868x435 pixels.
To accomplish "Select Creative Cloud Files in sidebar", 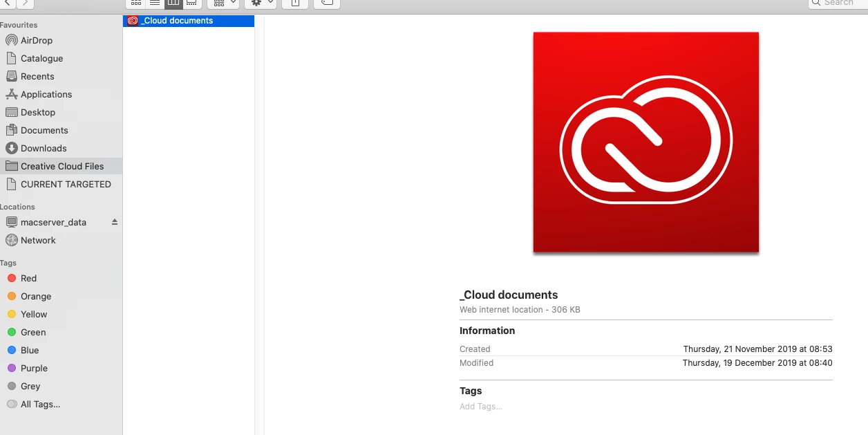I will pyautogui.click(x=61, y=166).
